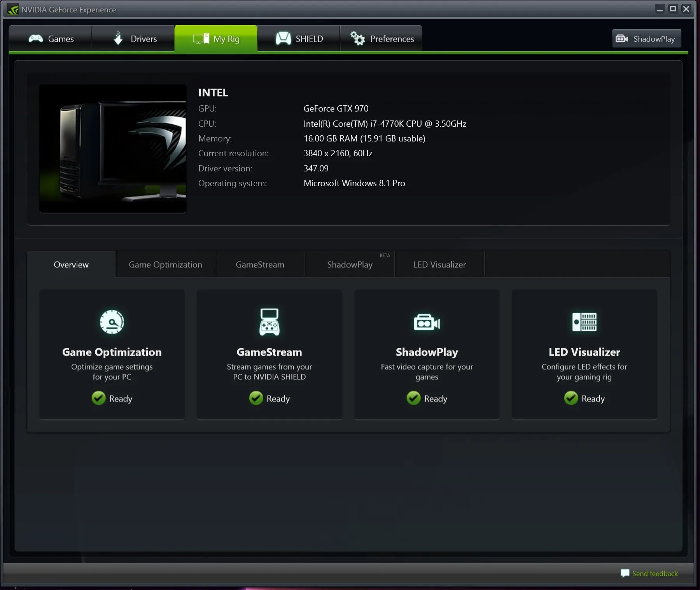The height and width of the screenshot is (590, 700).
Task: Click the LED Visualizer card title
Action: 584,352
